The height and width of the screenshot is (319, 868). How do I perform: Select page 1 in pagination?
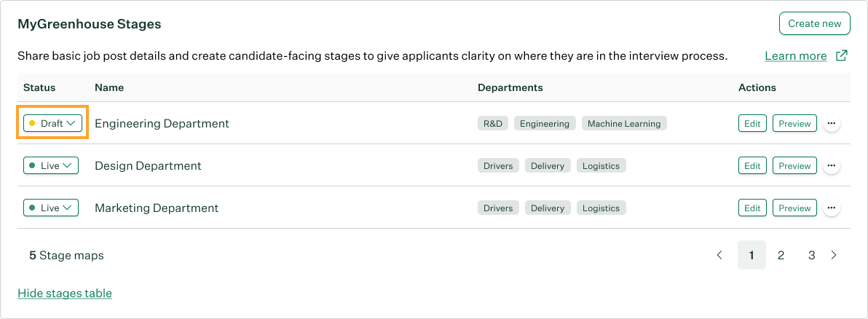point(751,255)
